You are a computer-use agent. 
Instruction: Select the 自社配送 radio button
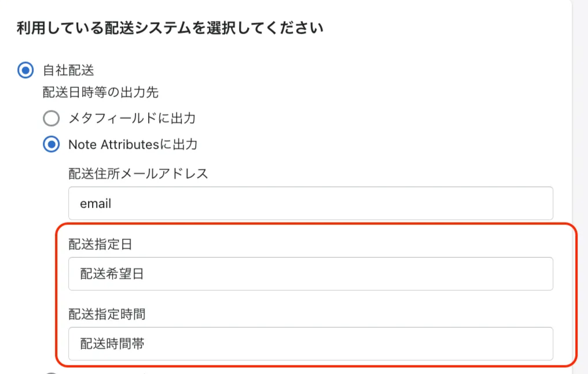[25, 71]
